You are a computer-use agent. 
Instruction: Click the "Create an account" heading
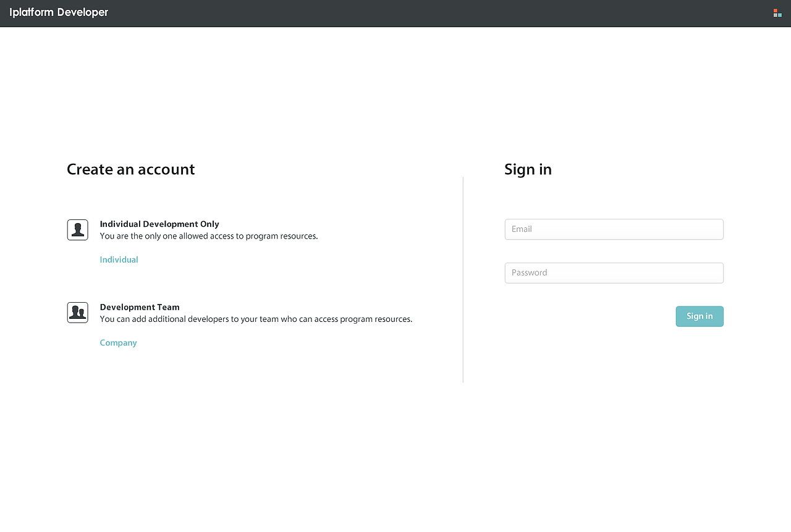click(x=130, y=169)
